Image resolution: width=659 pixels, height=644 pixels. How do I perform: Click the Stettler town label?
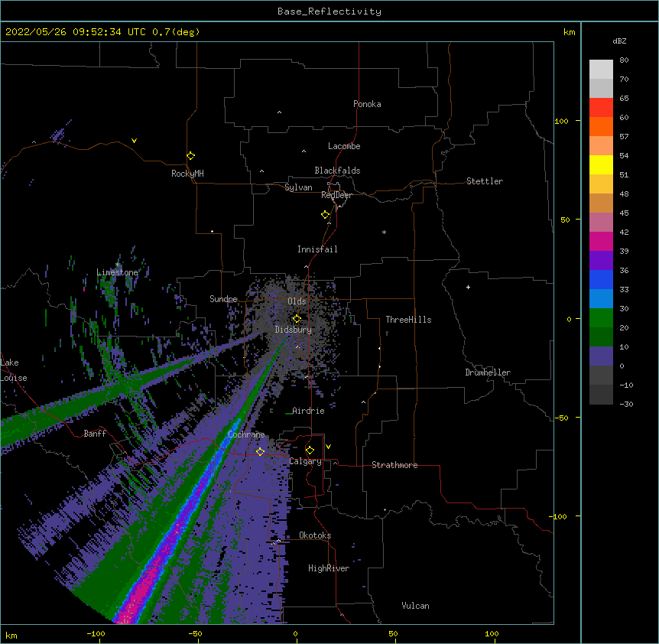pos(485,181)
